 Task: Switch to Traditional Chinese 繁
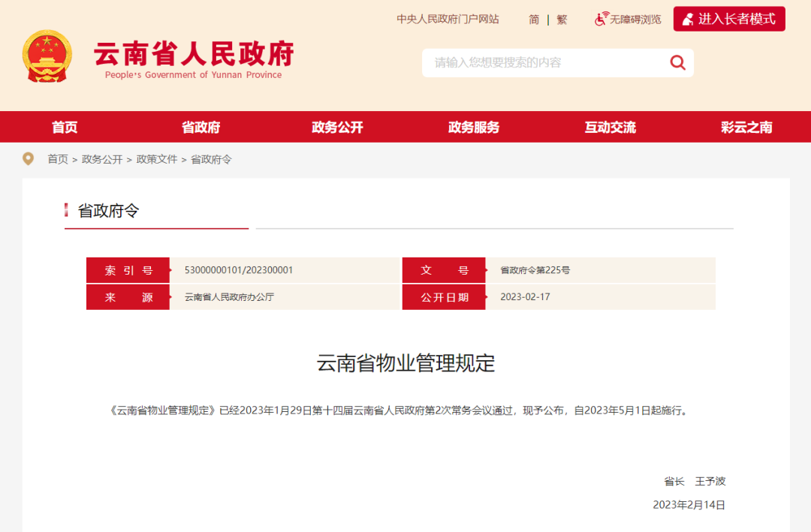[x=562, y=20]
